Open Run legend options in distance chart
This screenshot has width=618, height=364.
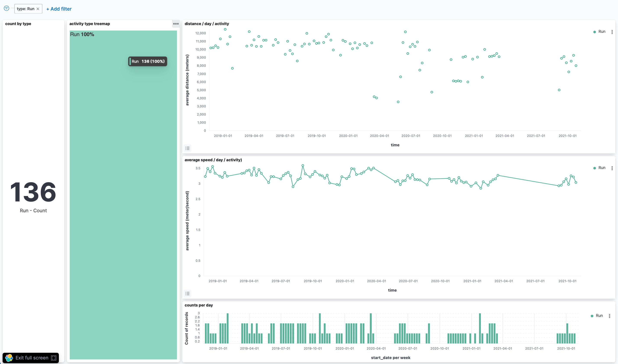click(612, 32)
